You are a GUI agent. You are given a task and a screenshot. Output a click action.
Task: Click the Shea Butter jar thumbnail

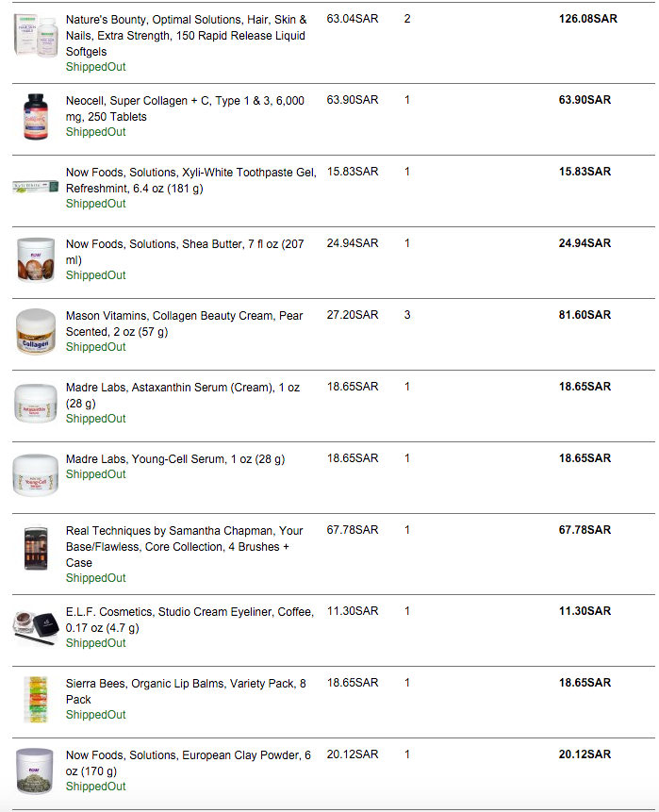tap(36, 258)
